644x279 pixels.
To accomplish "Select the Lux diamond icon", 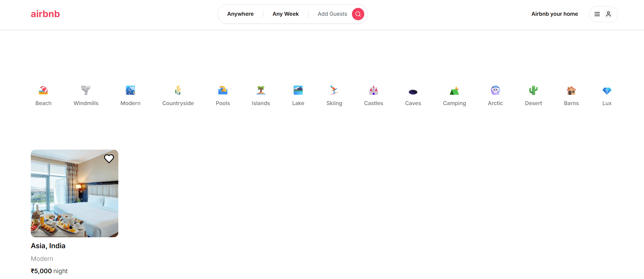I will pyautogui.click(x=607, y=91).
